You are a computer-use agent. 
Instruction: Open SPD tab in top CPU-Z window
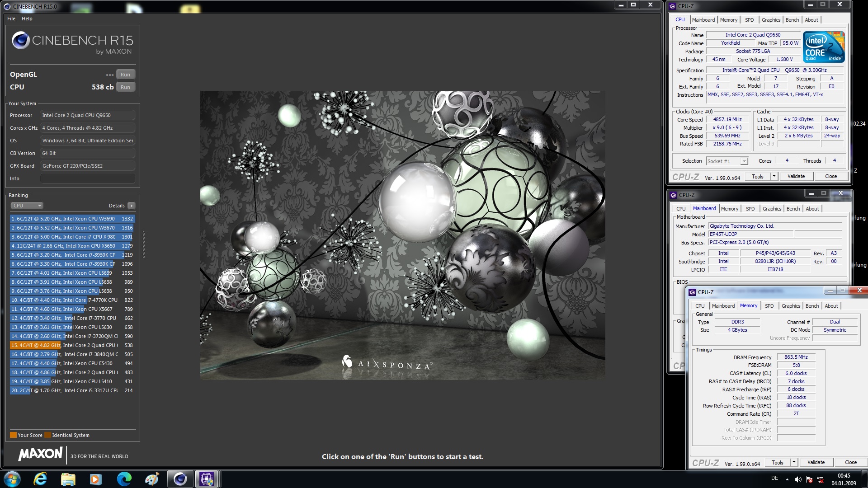tap(749, 20)
